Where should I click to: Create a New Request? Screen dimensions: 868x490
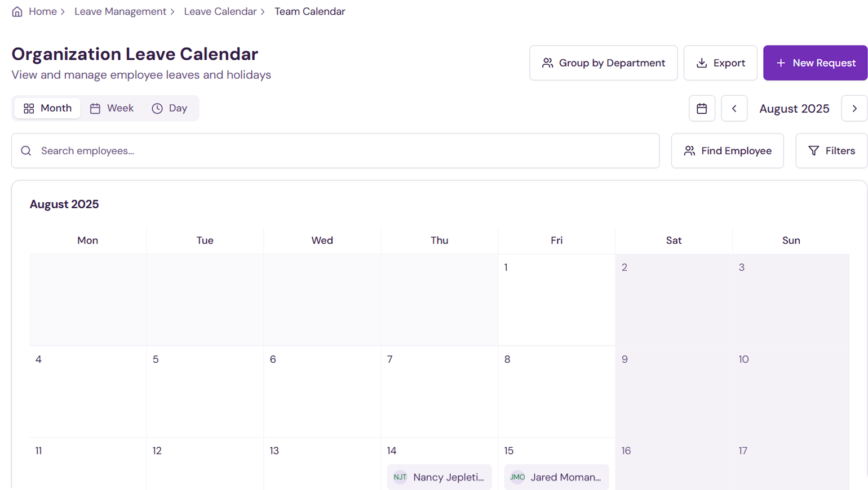(815, 63)
